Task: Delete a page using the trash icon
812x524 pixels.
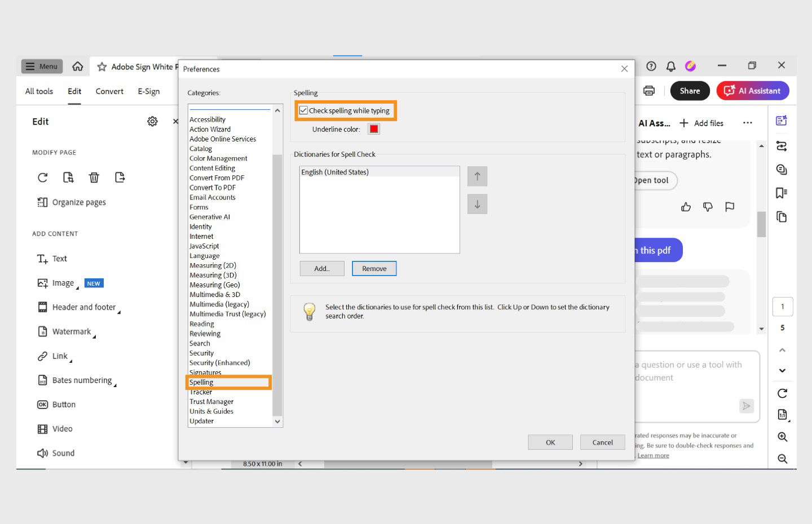Action: click(94, 177)
